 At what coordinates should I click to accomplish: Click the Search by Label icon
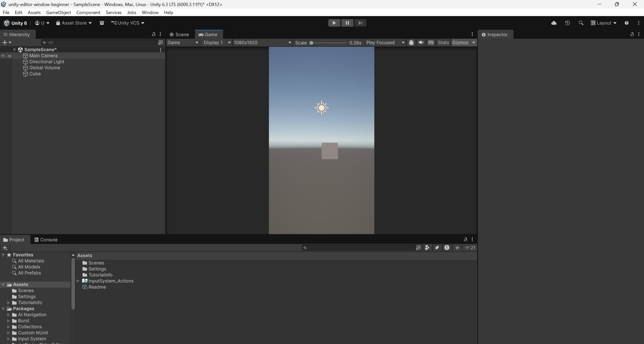[x=437, y=248]
